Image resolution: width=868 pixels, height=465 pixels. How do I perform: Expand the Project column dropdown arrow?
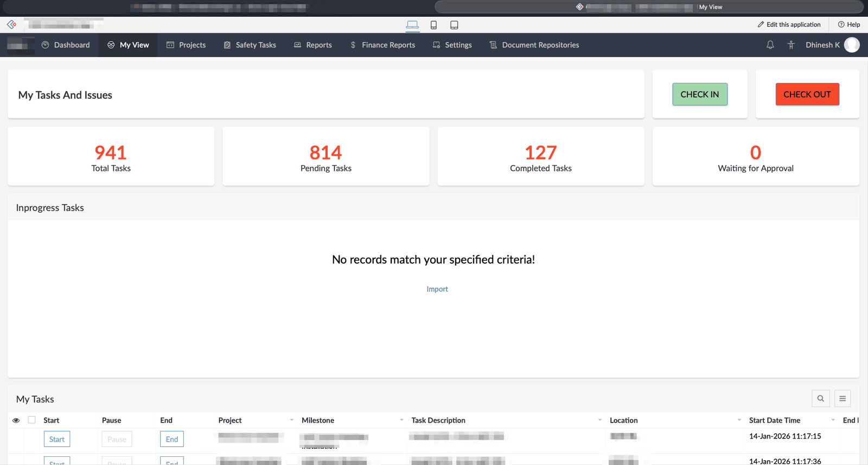click(x=292, y=420)
